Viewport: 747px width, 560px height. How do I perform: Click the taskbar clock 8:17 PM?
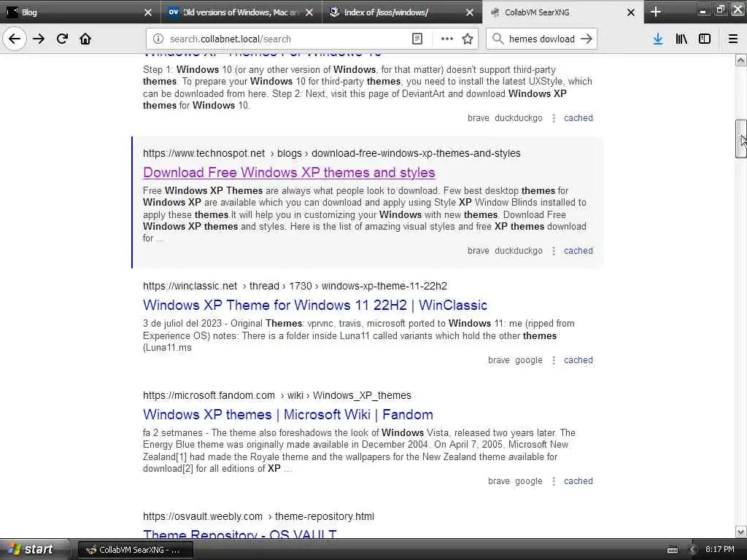(x=720, y=549)
